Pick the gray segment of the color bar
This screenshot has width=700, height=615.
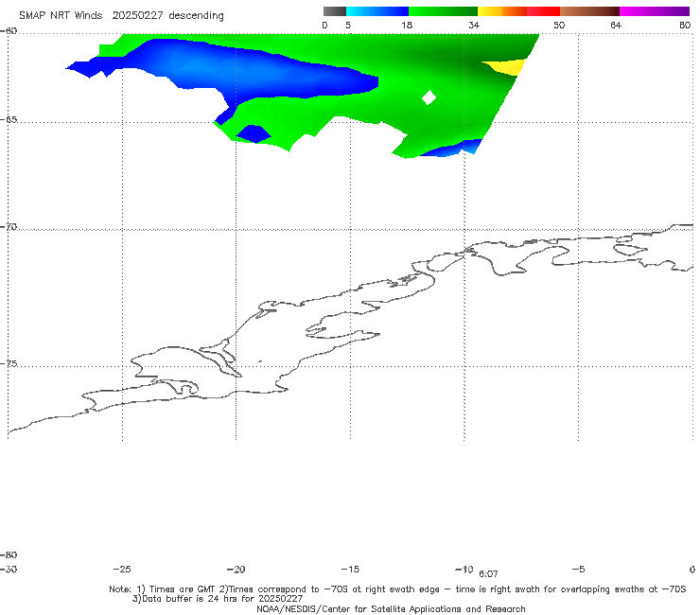point(335,11)
